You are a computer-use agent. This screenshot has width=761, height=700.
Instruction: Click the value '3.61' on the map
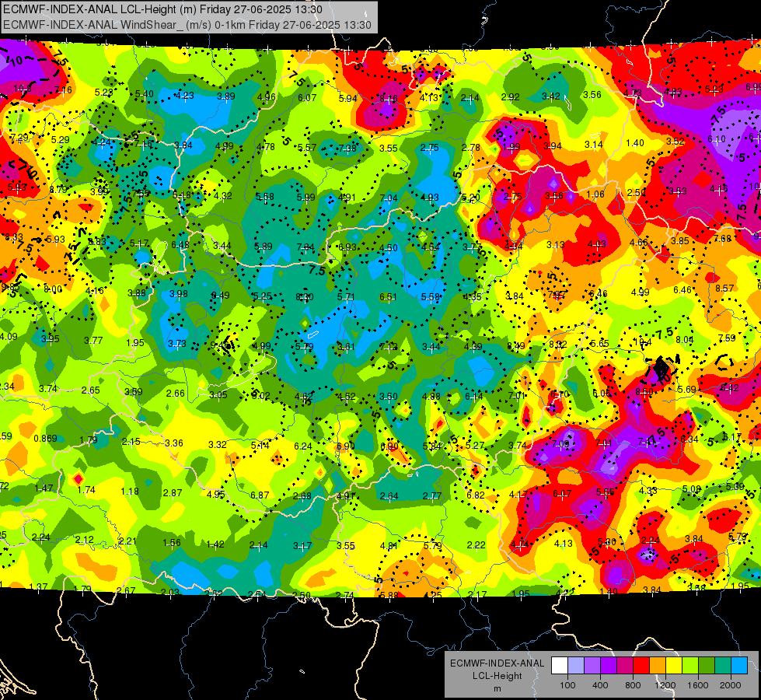pos(346,346)
